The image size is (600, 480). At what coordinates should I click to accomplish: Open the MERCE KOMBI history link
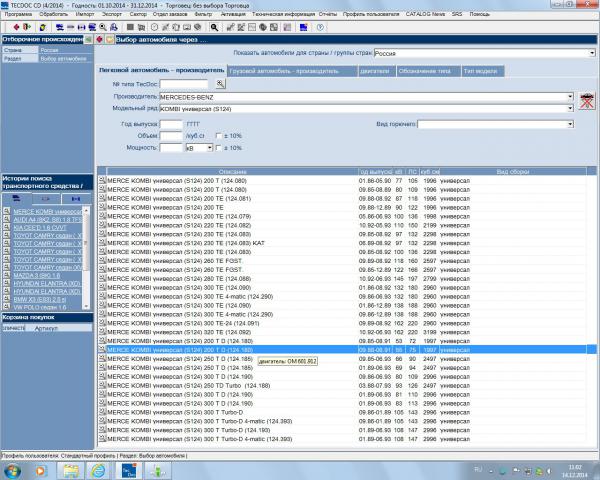click(x=47, y=212)
